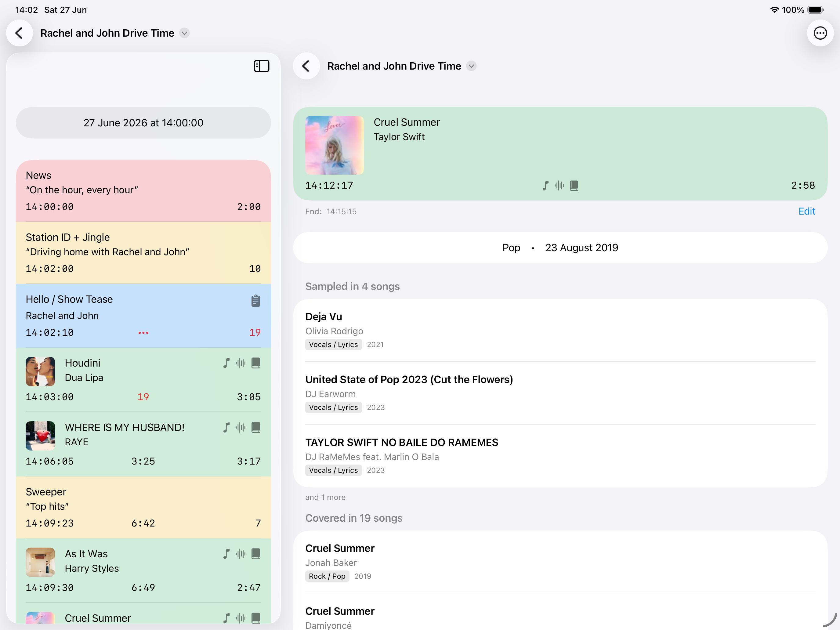840x630 pixels.
Task: Tap book icon on WHERE IS MY HUSBAND!
Action: 256,428
